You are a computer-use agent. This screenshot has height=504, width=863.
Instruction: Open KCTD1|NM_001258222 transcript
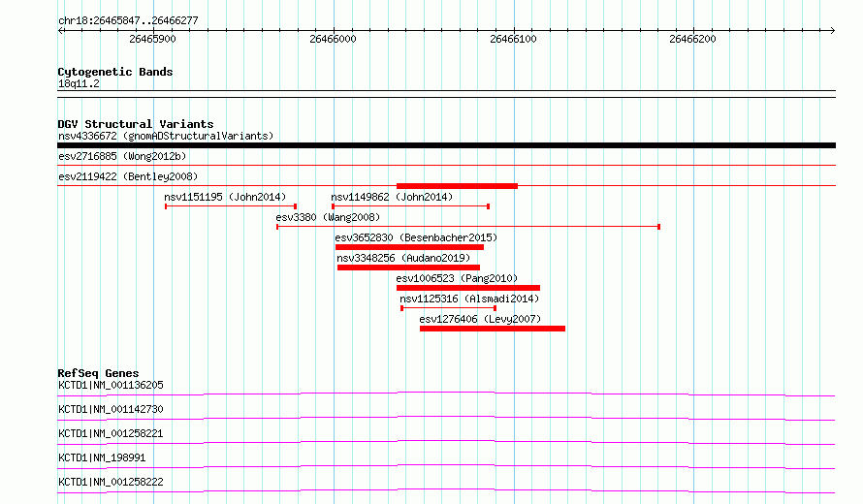111,482
